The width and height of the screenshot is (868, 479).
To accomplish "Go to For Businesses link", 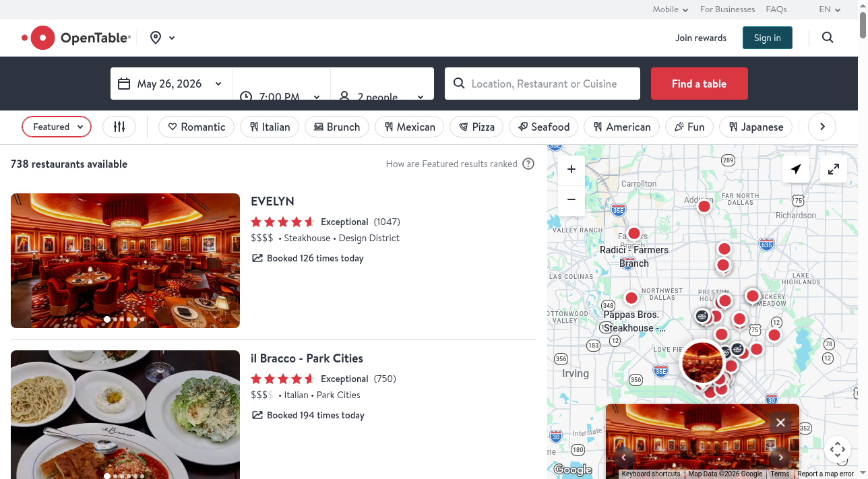I will [727, 9].
